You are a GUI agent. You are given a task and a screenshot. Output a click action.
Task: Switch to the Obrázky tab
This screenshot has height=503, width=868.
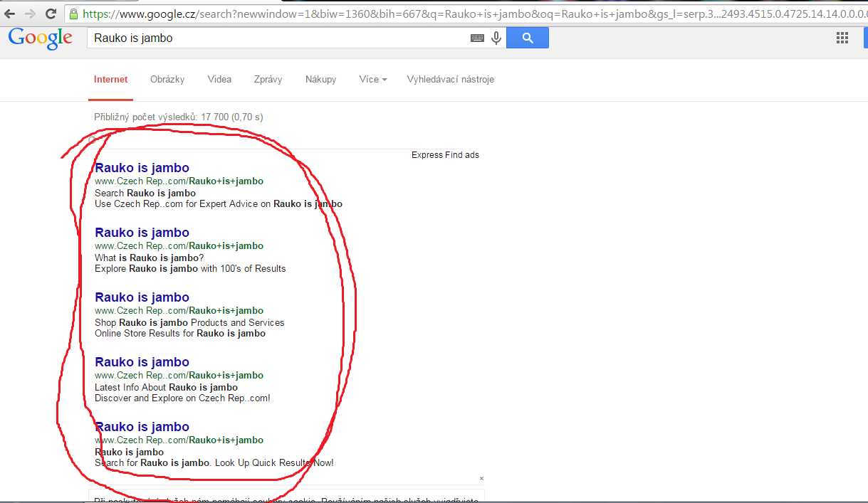[167, 80]
